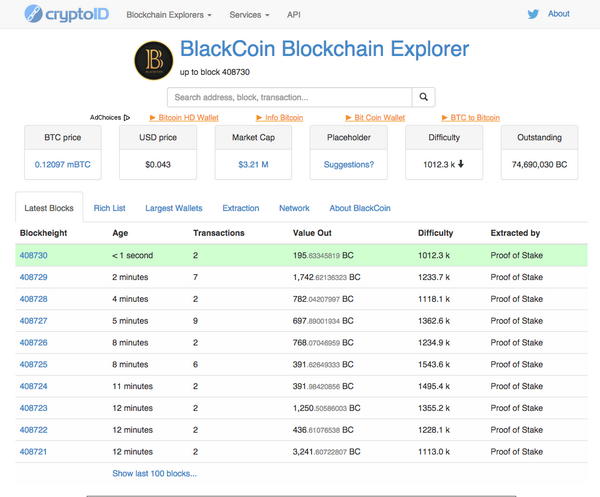Viewport: 600px width, 497px height.
Task: Click the Extracted by column header
Action: pyautogui.click(x=515, y=233)
